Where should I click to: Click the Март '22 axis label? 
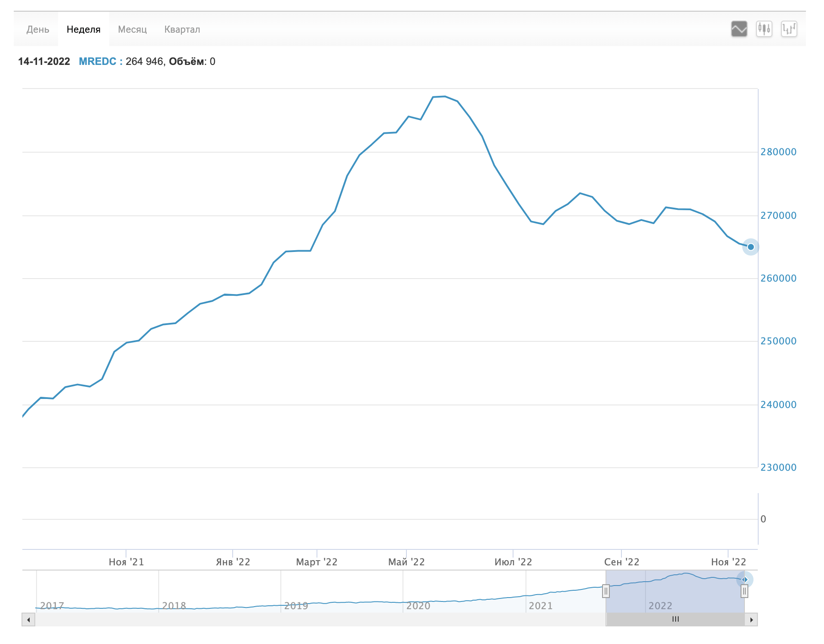click(x=317, y=562)
